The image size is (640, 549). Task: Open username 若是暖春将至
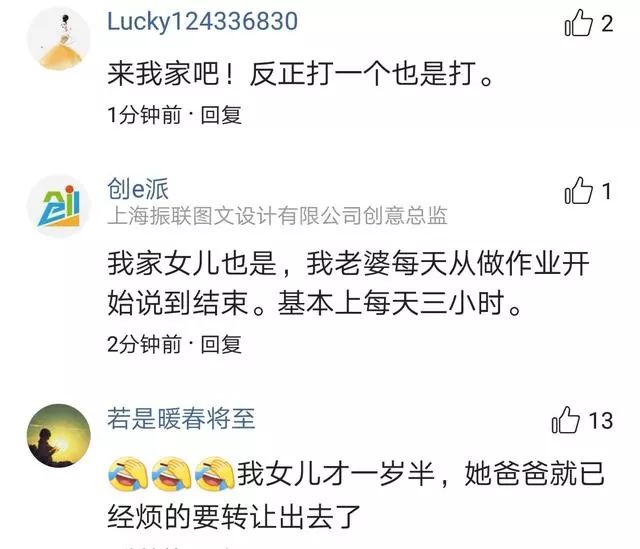(x=181, y=418)
